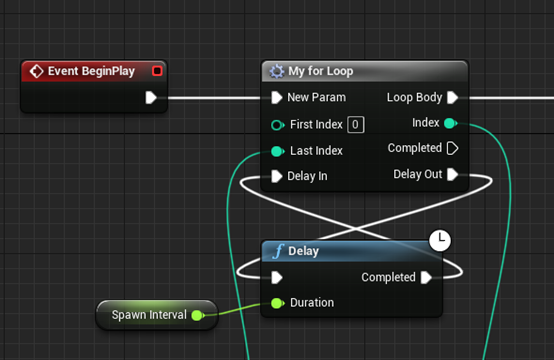Screen dimensions: 554x360
Task: Click the First Index input pin circle
Action: 277,125
